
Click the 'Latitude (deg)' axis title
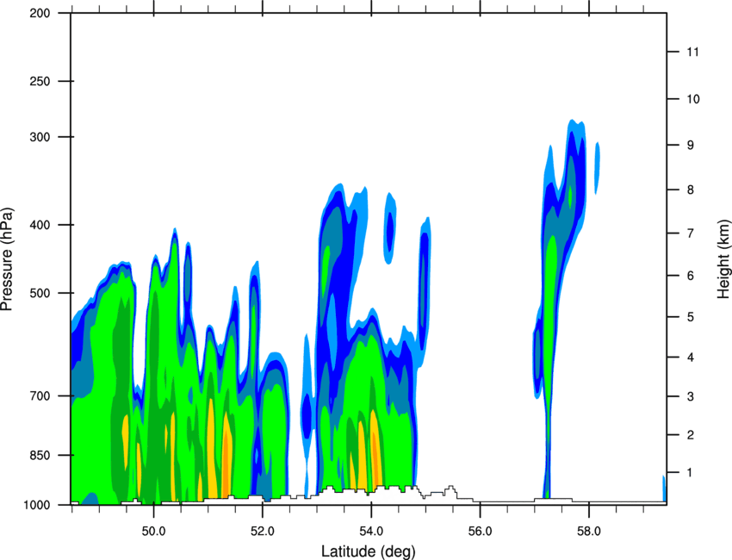pos(368,551)
